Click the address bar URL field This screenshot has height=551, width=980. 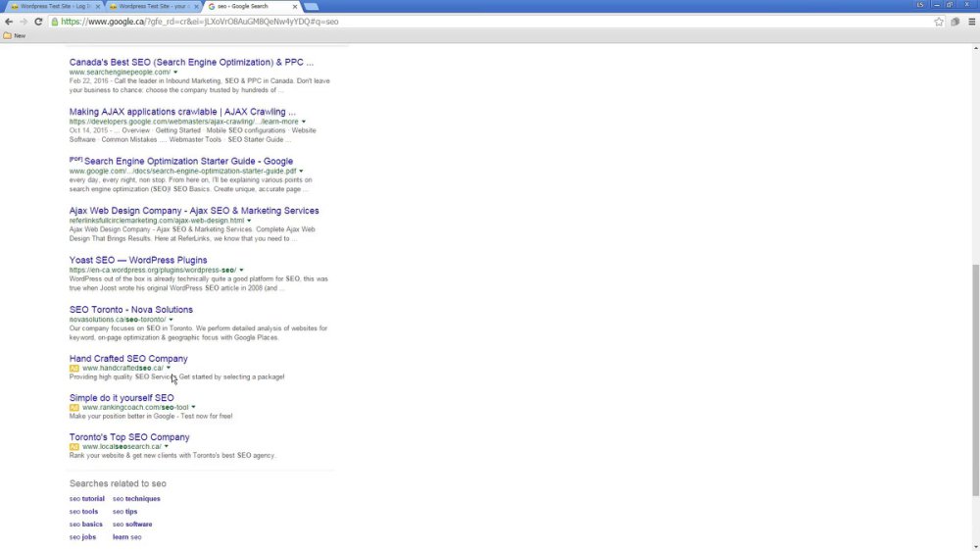pos(494,22)
